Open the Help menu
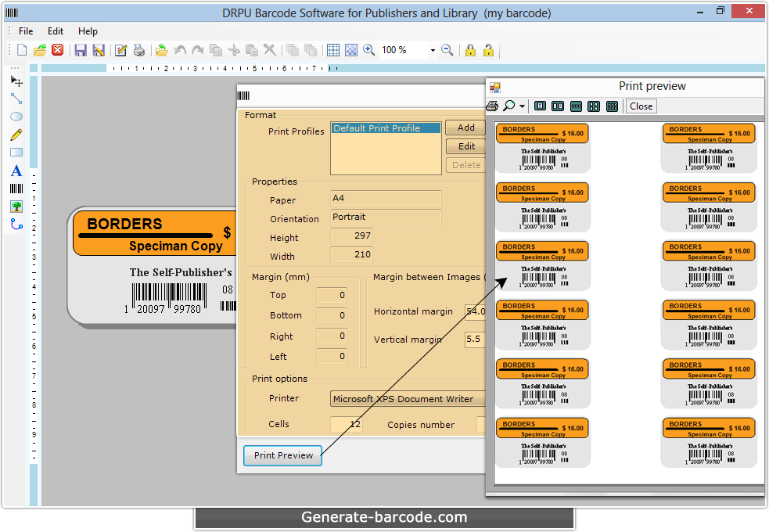769x532 pixels. 88,31
